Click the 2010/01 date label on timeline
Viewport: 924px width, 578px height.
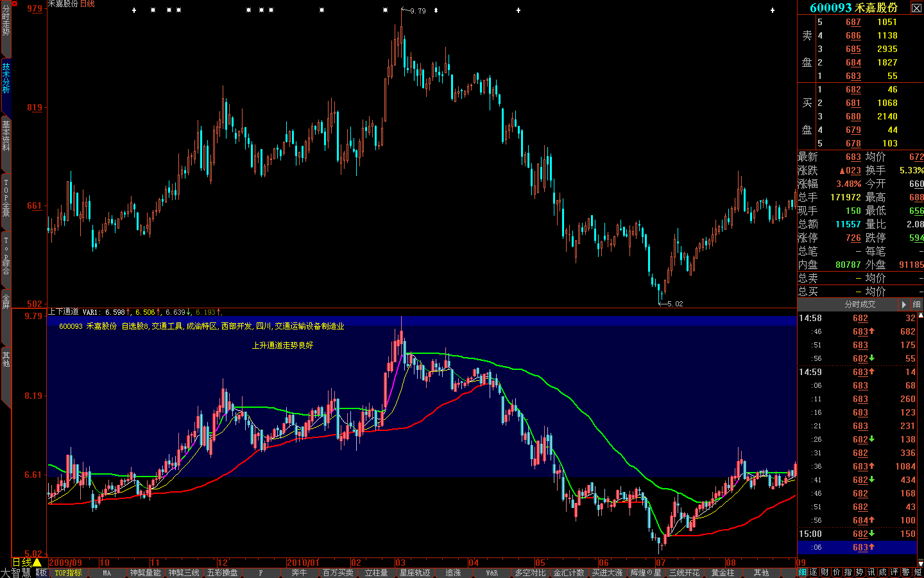[x=303, y=563]
